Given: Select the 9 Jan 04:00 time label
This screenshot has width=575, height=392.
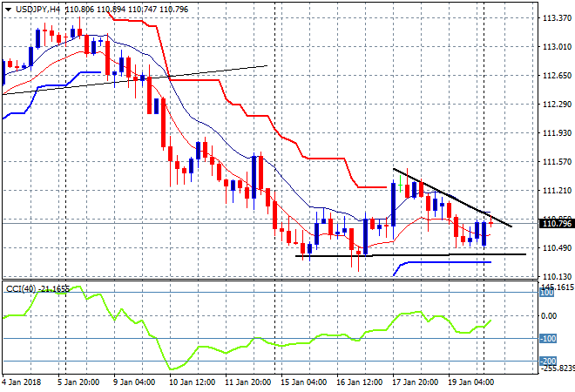Looking at the screenshot, I should [134, 382].
